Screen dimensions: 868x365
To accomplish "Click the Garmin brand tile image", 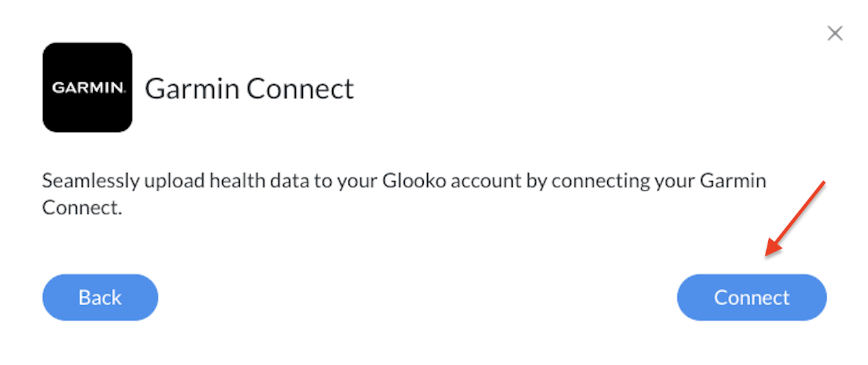I will (x=87, y=88).
